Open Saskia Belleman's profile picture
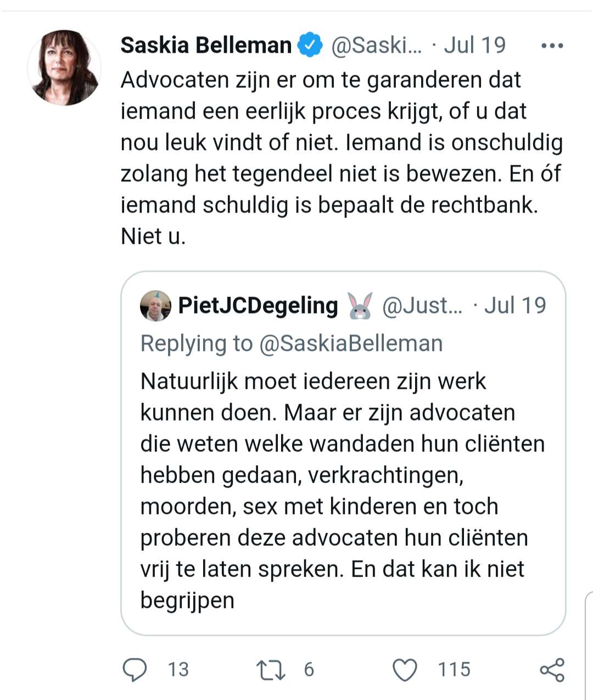The image size is (593, 700). 64,68
